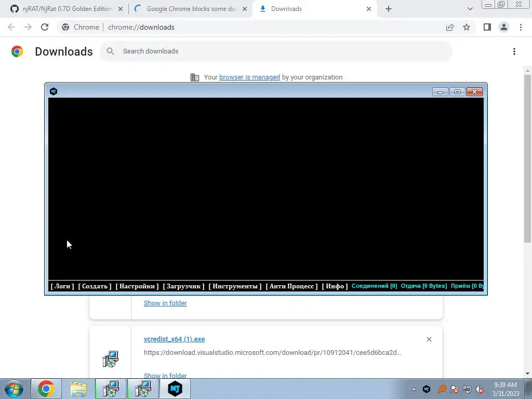The image size is (532, 399).
Task: Click the Соединений [0] status text
Action: tap(374, 286)
